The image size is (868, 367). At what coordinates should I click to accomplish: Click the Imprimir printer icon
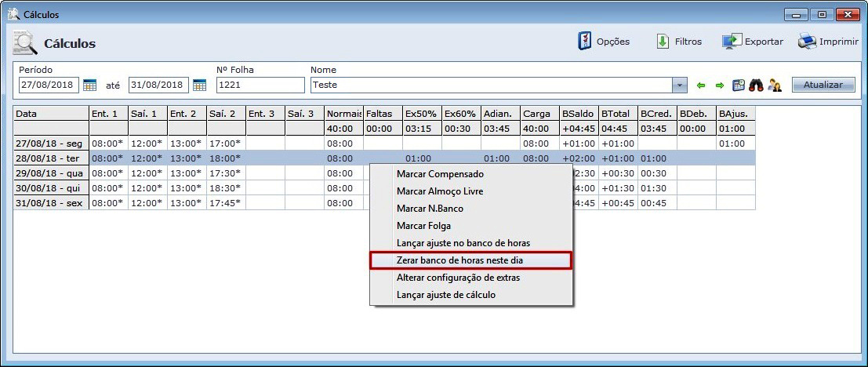point(807,42)
